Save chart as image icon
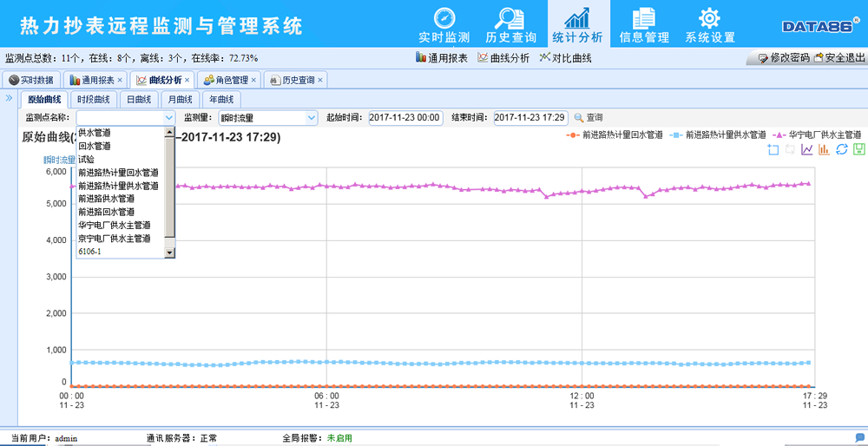868x446 pixels. click(858, 150)
